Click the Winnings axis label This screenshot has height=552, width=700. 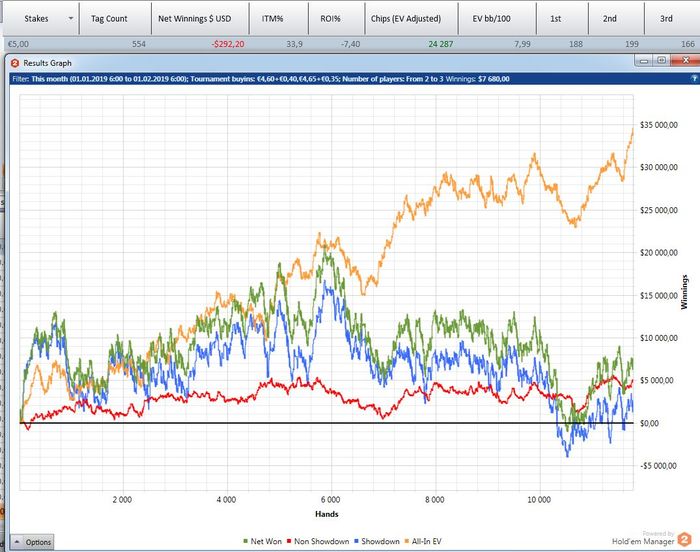(x=684, y=292)
